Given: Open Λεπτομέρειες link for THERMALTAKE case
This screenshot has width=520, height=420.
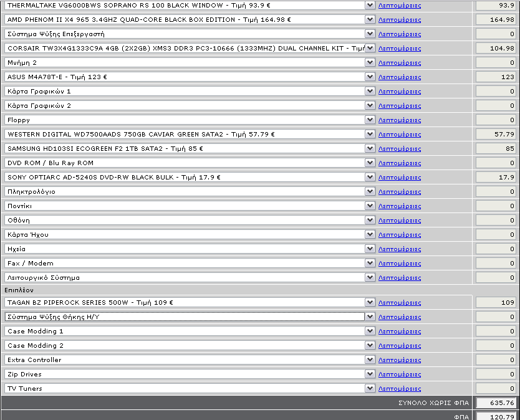Looking at the screenshot, I should pos(400,6).
